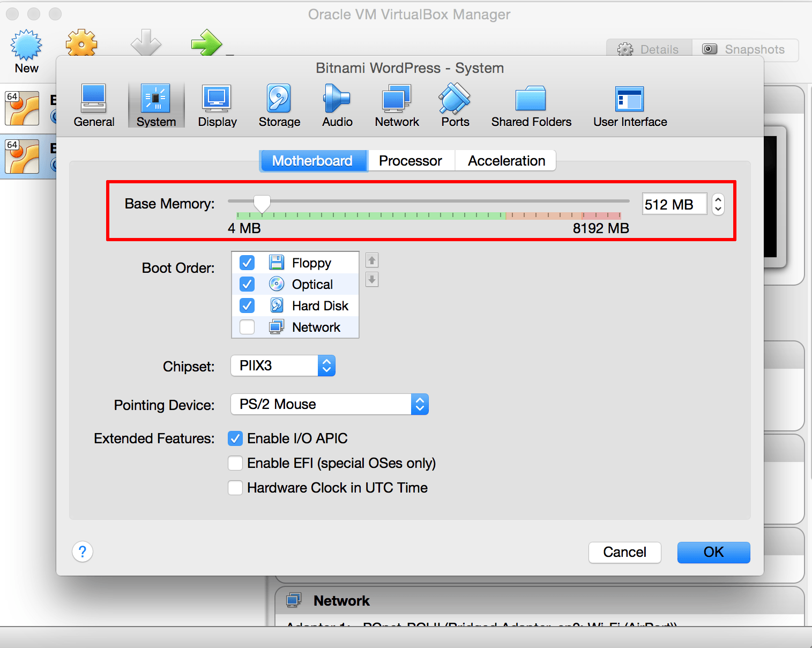Click the green Start arrow in toolbar

pyautogui.click(x=206, y=43)
